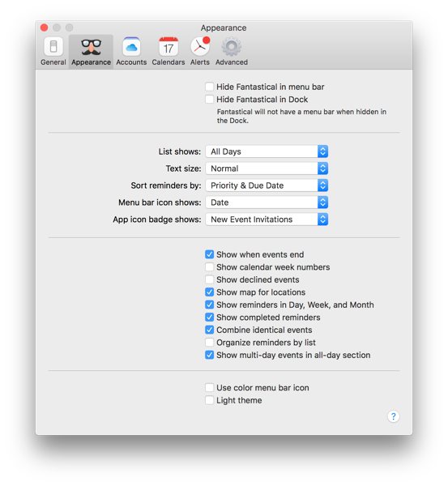Open the Accounts cloud icon

pos(131,47)
